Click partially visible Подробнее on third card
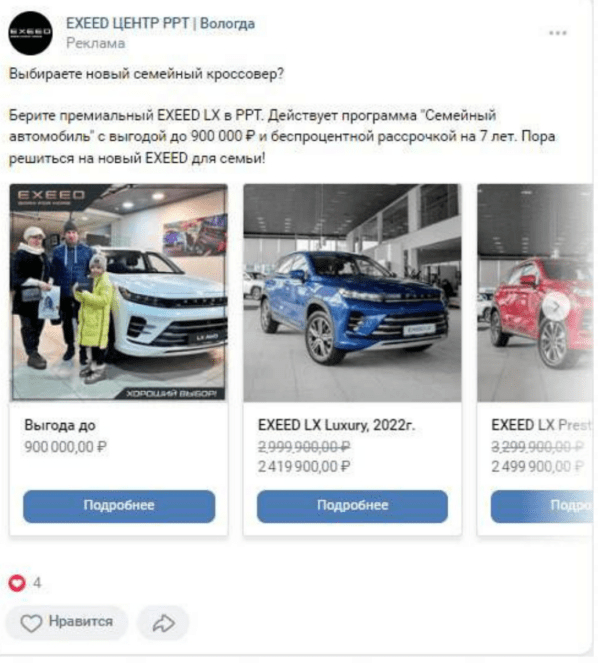Image resolution: width=600 pixels, height=663 pixels. [542, 506]
